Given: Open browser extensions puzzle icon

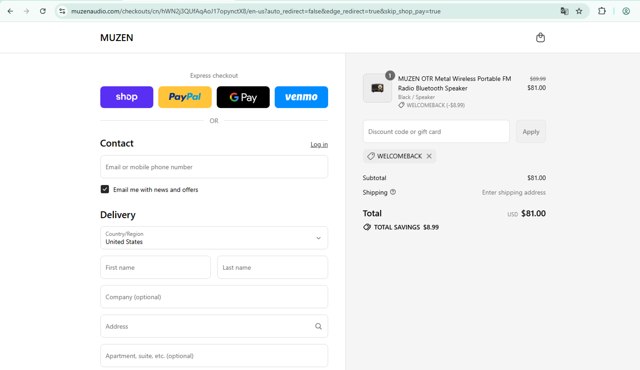Looking at the screenshot, I should [602, 11].
